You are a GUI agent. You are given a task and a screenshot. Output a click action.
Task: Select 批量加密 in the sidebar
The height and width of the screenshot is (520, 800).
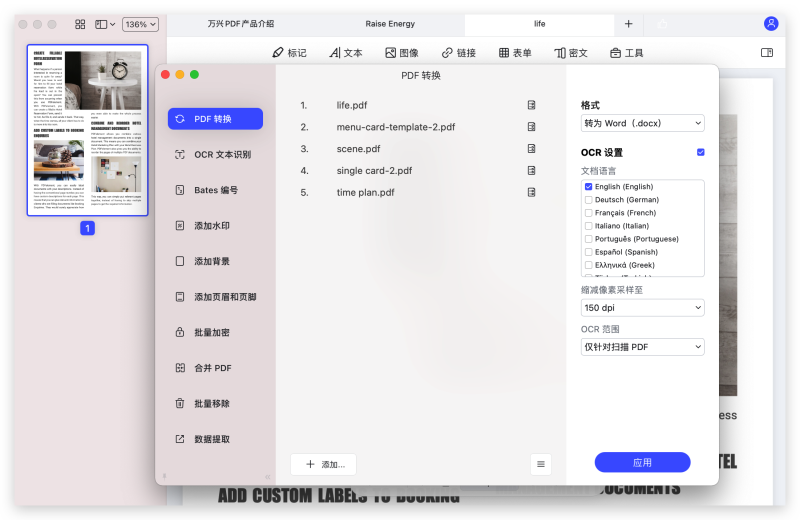click(x=215, y=332)
